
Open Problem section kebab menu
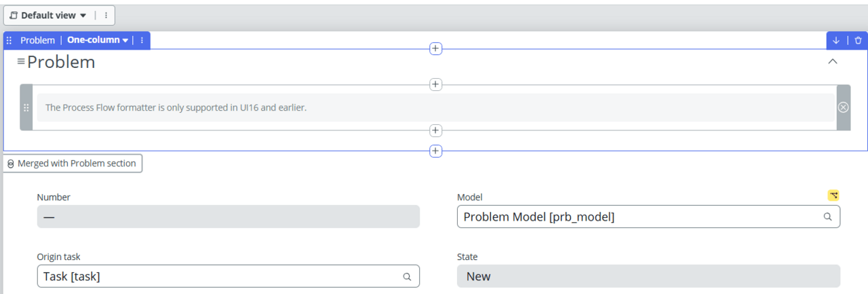point(142,40)
